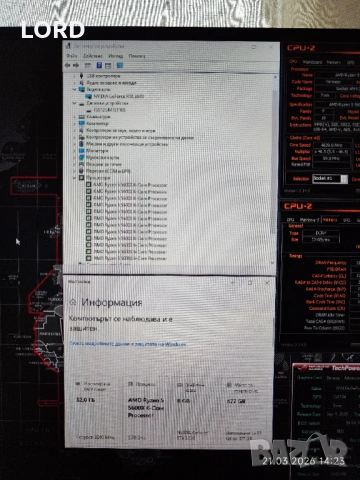Open Graphics Card tab in GPU-Z
The image size is (360, 480).
(x=309, y=378)
